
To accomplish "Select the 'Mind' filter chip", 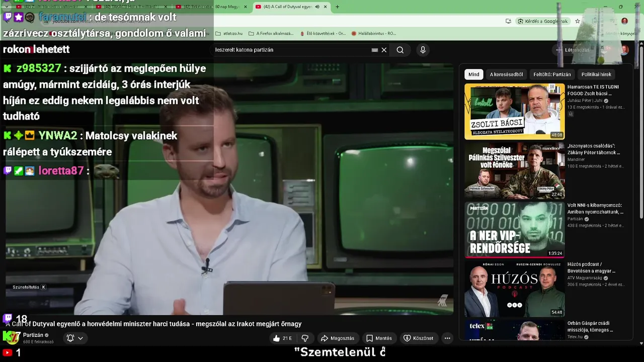I will click(x=474, y=74).
